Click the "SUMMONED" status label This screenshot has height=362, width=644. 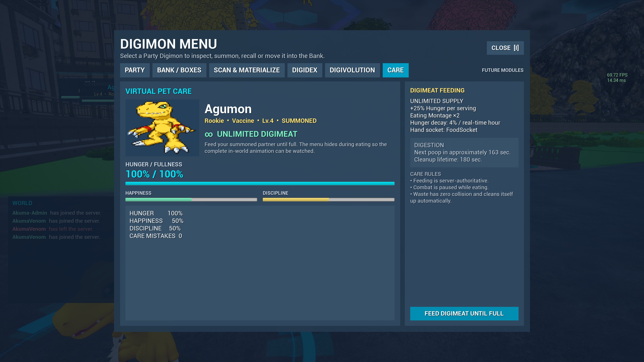[x=299, y=121]
